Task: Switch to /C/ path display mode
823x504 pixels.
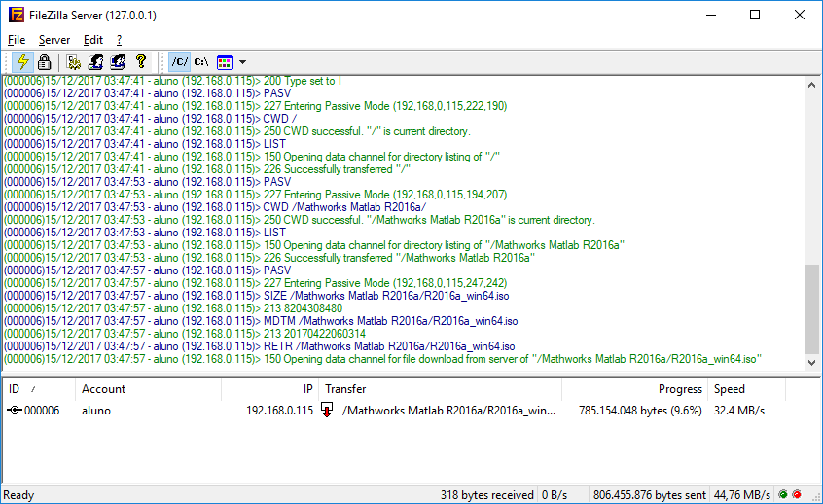Action: 180,62
